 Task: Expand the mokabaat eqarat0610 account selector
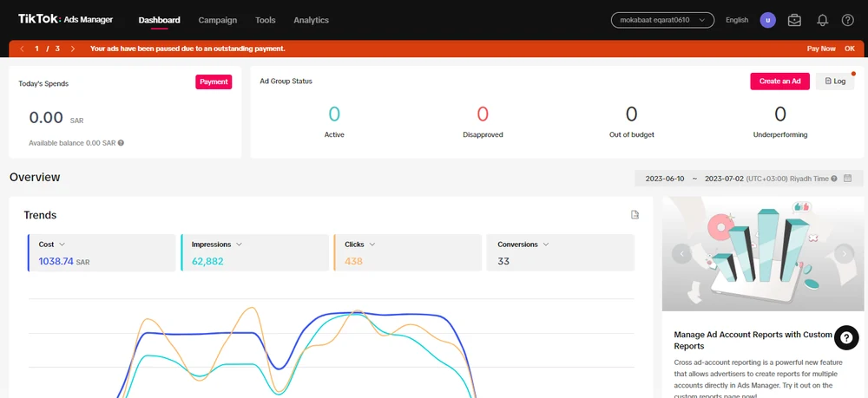(662, 20)
